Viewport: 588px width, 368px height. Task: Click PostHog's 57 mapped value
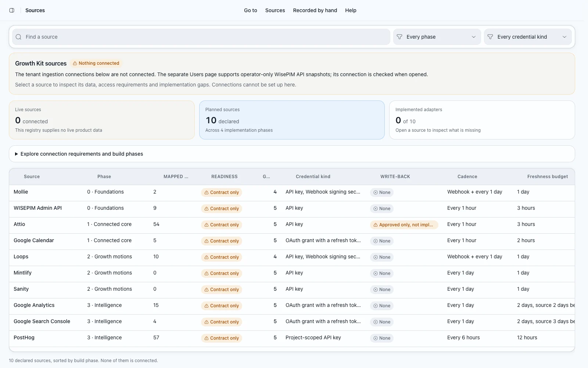click(156, 337)
